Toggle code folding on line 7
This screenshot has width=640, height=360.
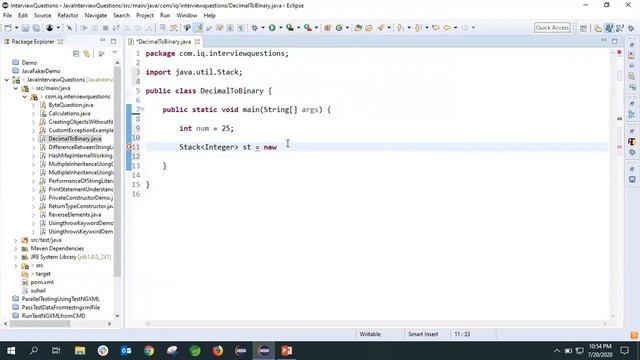click(x=142, y=109)
